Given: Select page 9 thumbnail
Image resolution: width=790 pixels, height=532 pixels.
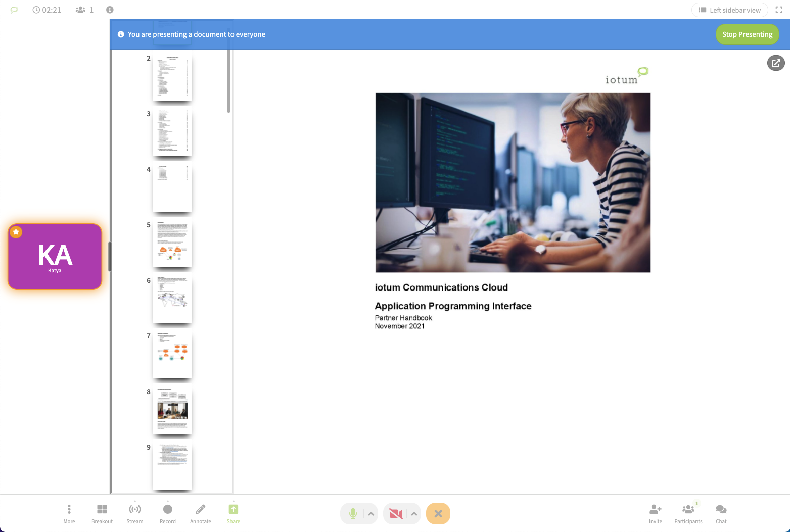Looking at the screenshot, I should pyautogui.click(x=172, y=466).
